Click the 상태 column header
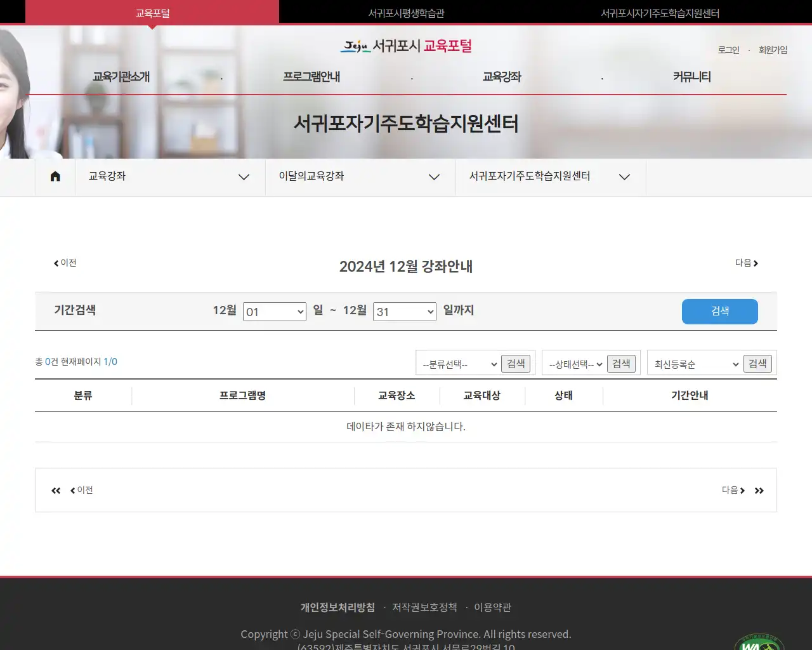 [x=564, y=395]
